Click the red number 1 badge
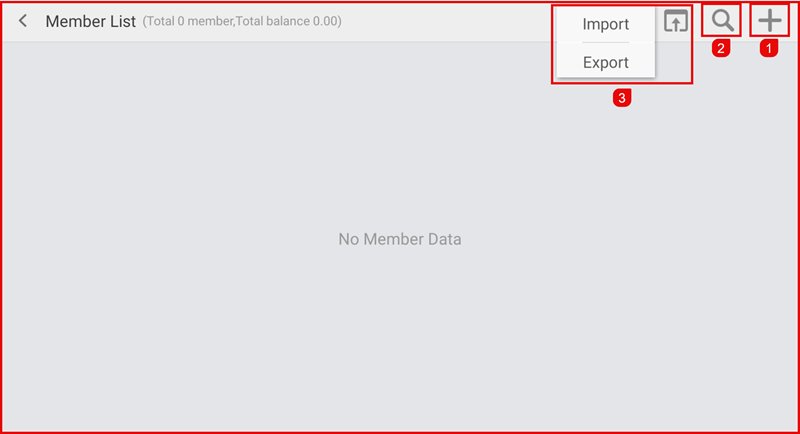Screen dimensions: 800x434 pos(769,46)
